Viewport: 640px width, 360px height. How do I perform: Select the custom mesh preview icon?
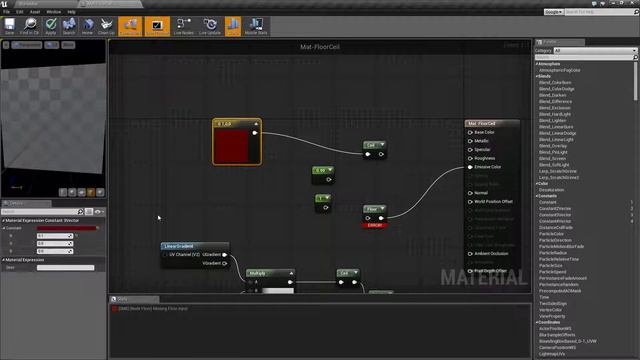[100, 192]
